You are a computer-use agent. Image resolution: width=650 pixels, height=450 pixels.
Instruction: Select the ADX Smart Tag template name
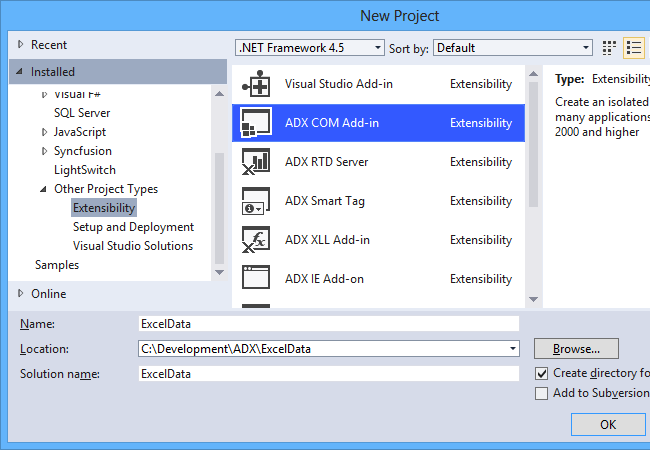pyautogui.click(x=325, y=201)
